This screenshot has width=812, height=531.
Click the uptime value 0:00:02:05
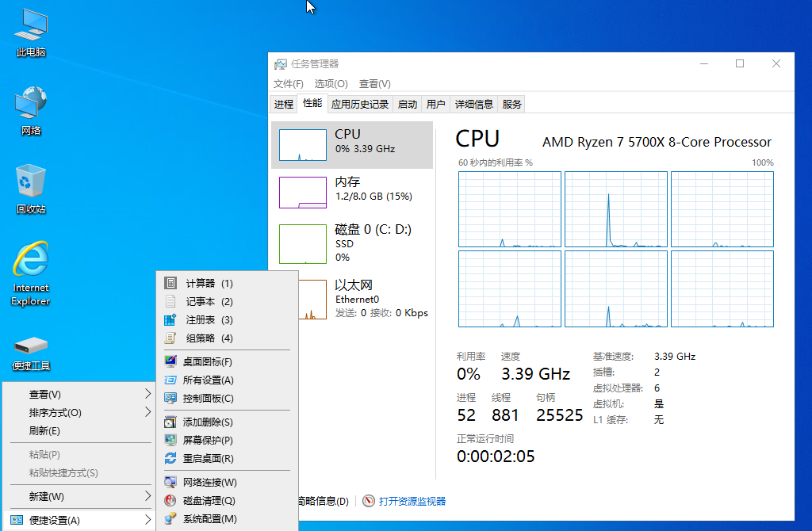(496, 457)
